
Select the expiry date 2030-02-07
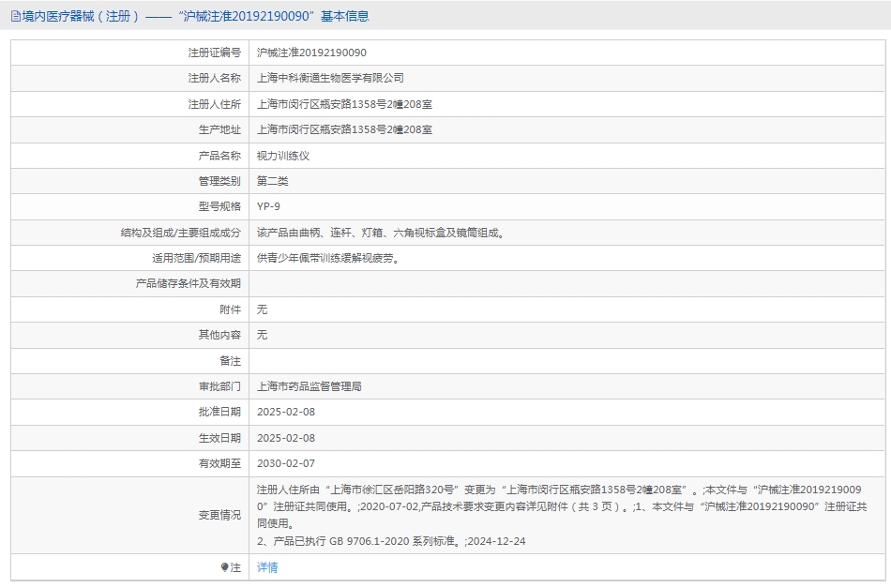coord(286,464)
